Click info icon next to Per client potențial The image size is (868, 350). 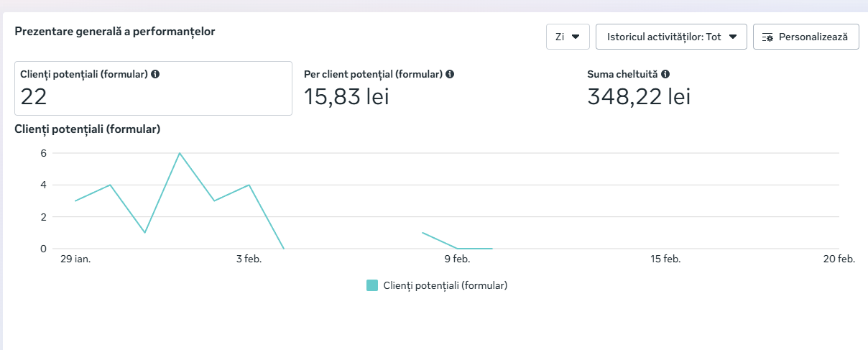450,74
